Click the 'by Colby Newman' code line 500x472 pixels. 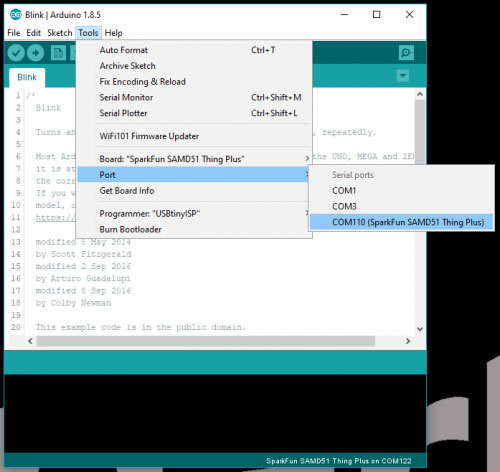pyautogui.click(x=73, y=303)
